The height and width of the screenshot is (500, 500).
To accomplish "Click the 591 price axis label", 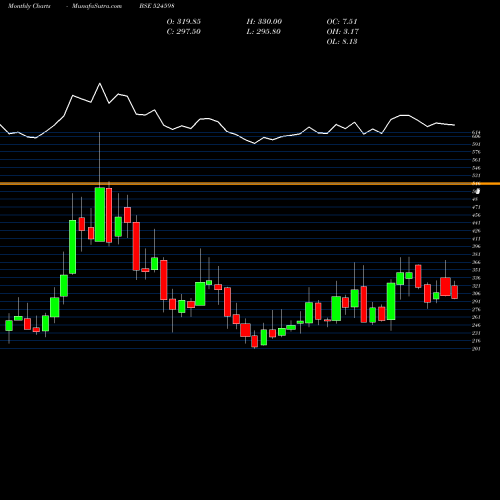I will point(476,144).
